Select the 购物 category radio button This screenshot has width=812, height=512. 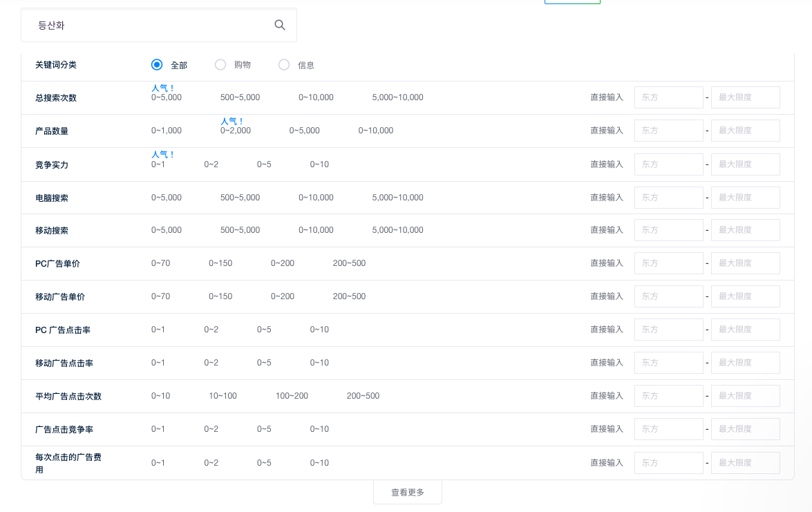point(220,64)
